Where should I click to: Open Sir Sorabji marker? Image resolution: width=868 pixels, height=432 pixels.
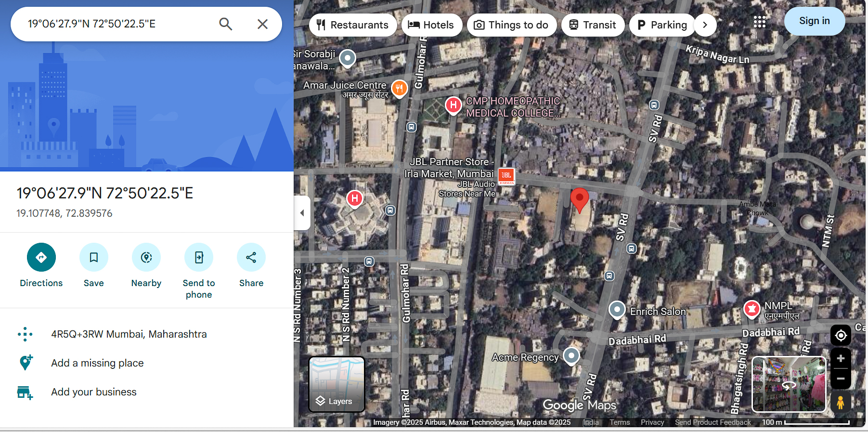pos(347,59)
